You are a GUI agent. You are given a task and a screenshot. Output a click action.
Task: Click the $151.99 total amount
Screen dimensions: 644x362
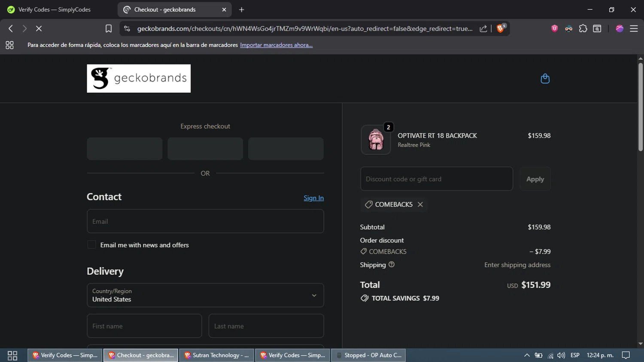pyautogui.click(x=536, y=285)
